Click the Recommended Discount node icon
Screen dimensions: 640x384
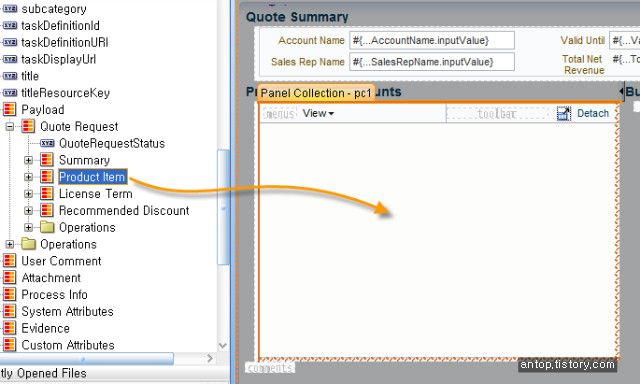tap(47, 210)
